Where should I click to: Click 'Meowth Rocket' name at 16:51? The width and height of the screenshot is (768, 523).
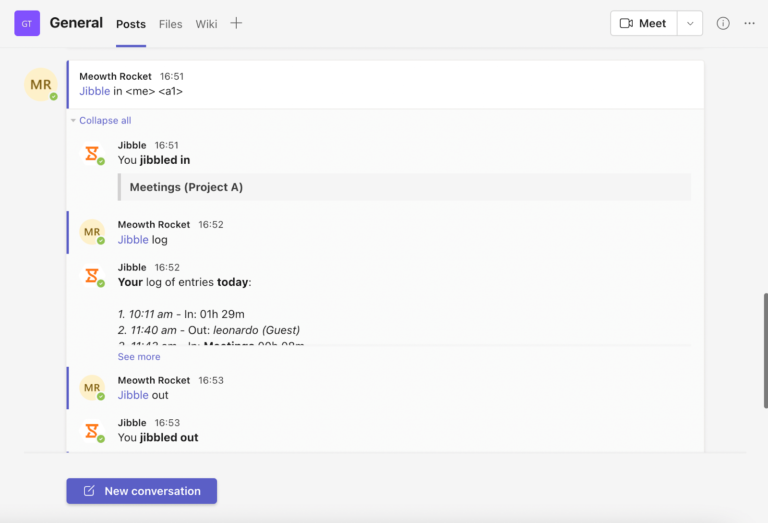coord(115,76)
